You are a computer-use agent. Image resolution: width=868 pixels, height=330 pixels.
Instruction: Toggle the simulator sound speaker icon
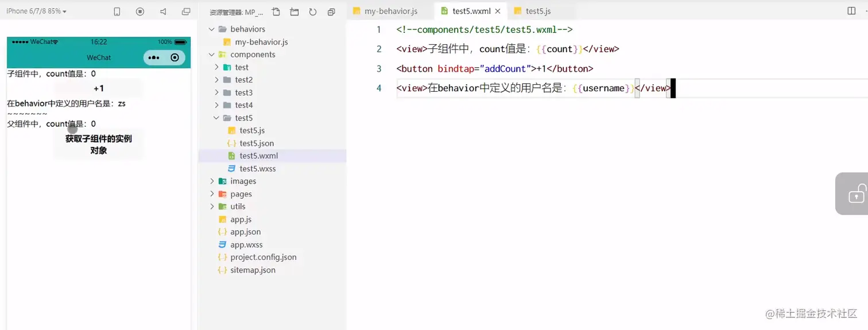pos(163,11)
